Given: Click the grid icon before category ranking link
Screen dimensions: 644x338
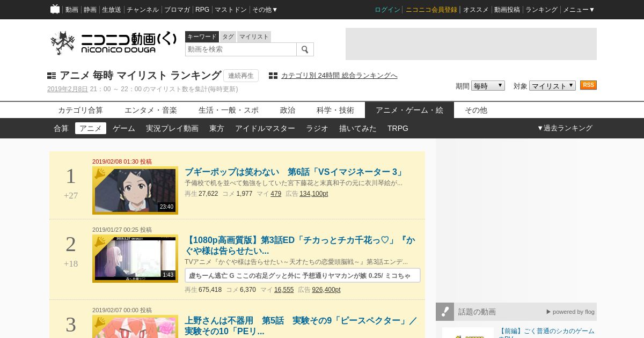Looking at the screenshot, I should tap(273, 76).
